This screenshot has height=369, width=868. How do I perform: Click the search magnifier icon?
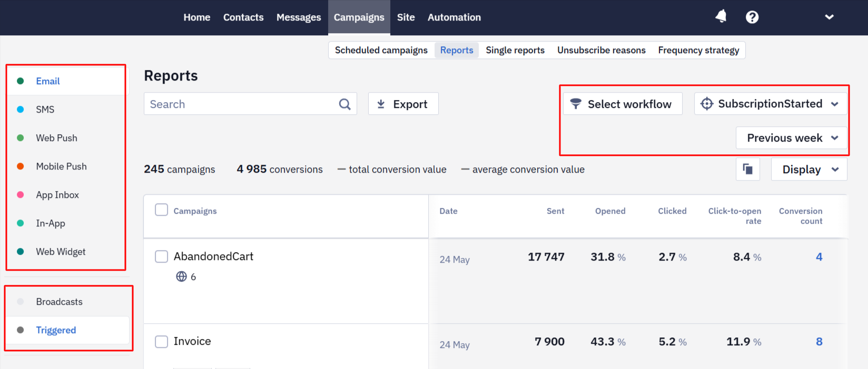[x=345, y=104]
